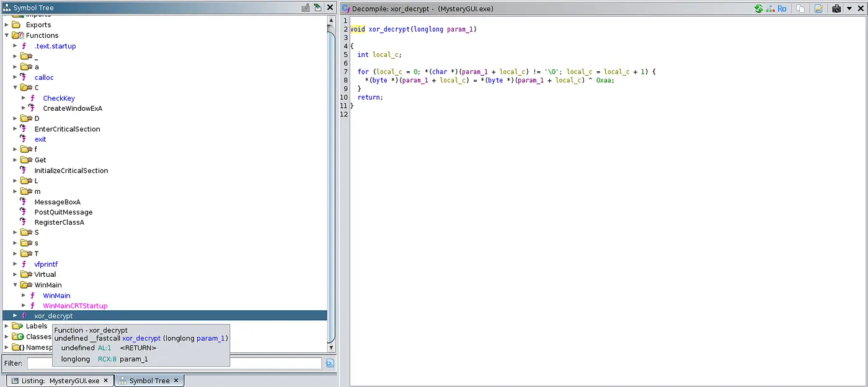Click the decompiler Re-decompile refresh icon
Screen dimensions: 868x387
point(758,9)
